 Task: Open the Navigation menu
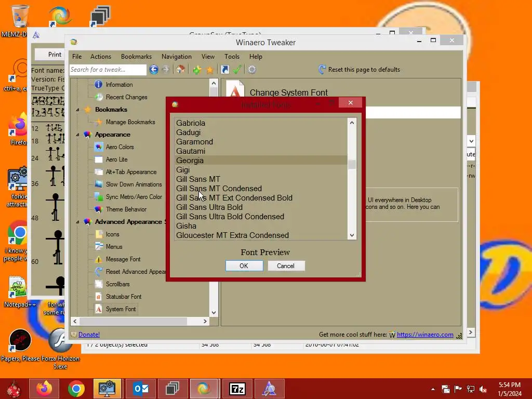177,57
